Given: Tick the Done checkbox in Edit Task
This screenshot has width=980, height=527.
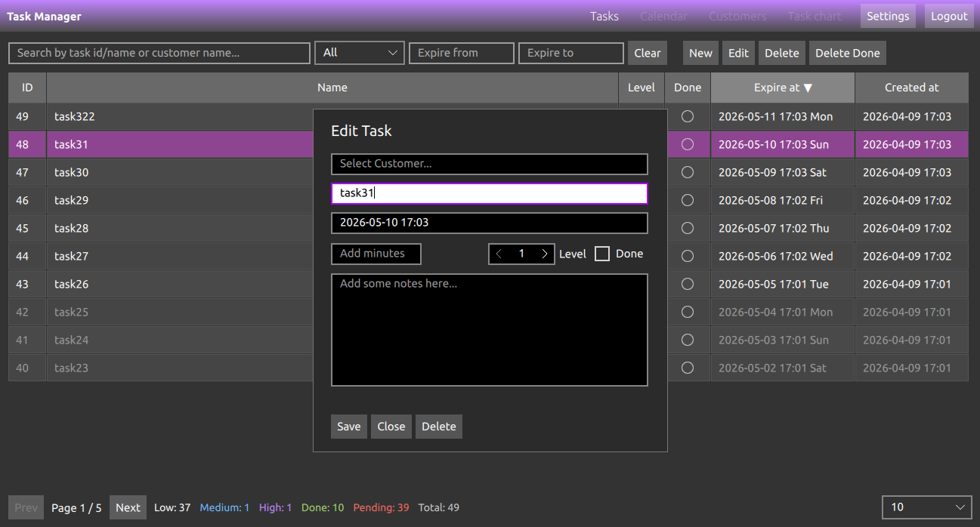Looking at the screenshot, I should coord(602,254).
